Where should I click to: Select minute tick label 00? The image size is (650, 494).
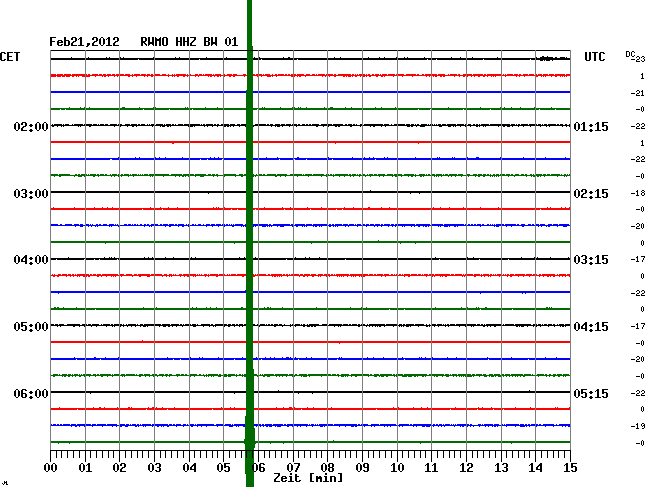click(x=51, y=468)
